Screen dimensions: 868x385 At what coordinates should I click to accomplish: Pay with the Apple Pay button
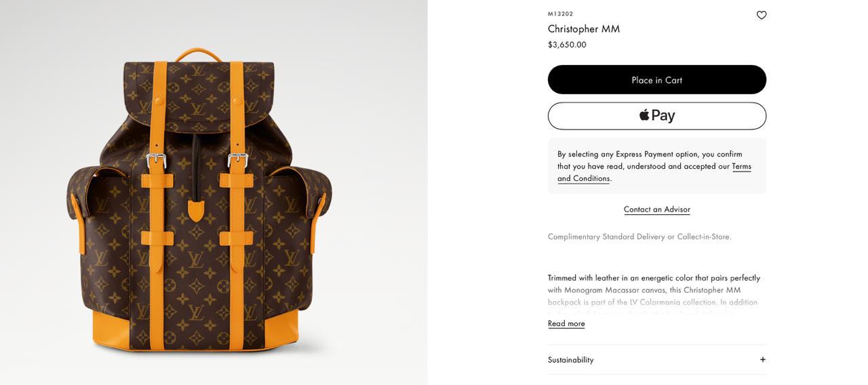656,116
